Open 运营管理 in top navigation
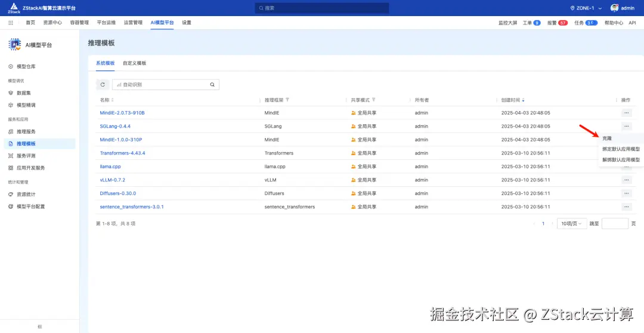Image resolution: width=644 pixels, height=333 pixels. click(133, 23)
